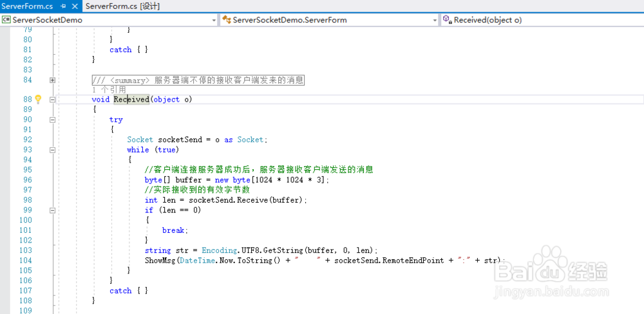Collapse the try block on line 90
This screenshot has height=314, width=644.
(x=52, y=120)
